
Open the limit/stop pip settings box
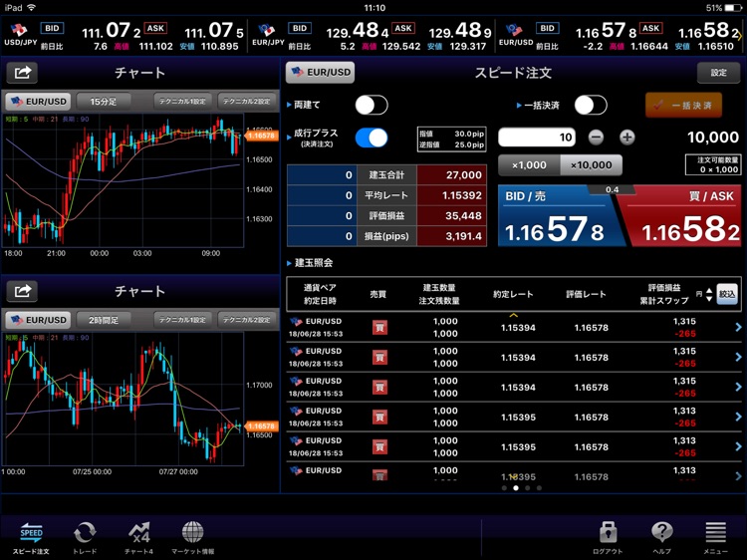pyautogui.click(x=451, y=140)
